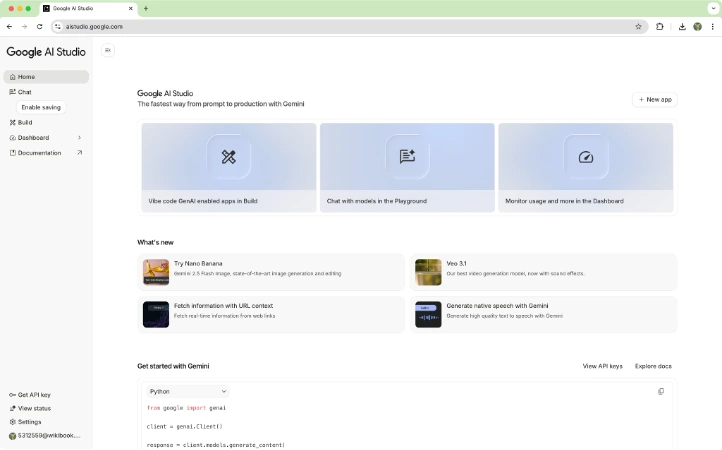Click the aistudio.google.com address bar
This screenshot has width=722, height=450.
point(348,27)
